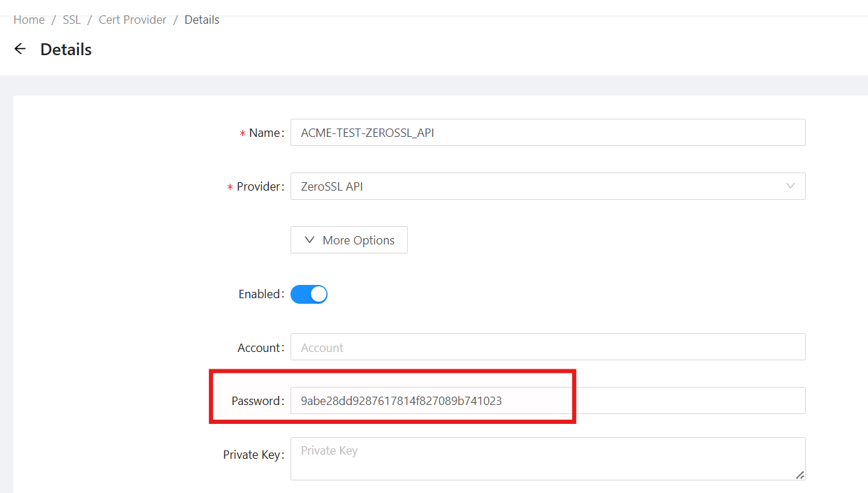Screen dimensions: 868x493
Task: Focus the Name input field
Action: point(547,133)
